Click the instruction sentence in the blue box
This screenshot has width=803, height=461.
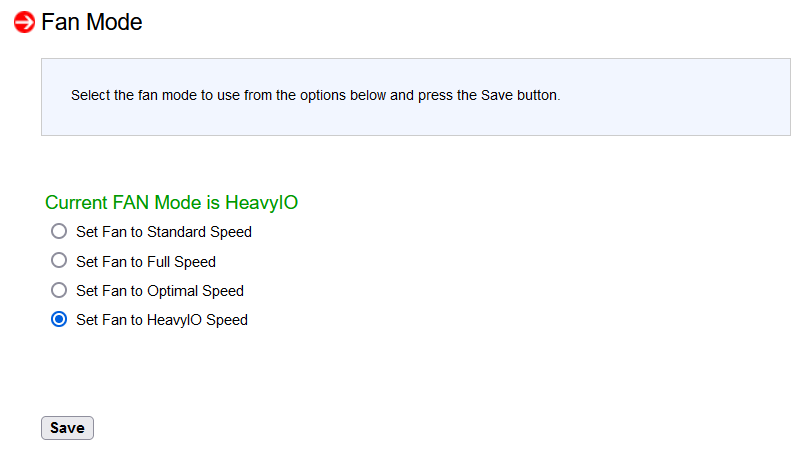315,96
